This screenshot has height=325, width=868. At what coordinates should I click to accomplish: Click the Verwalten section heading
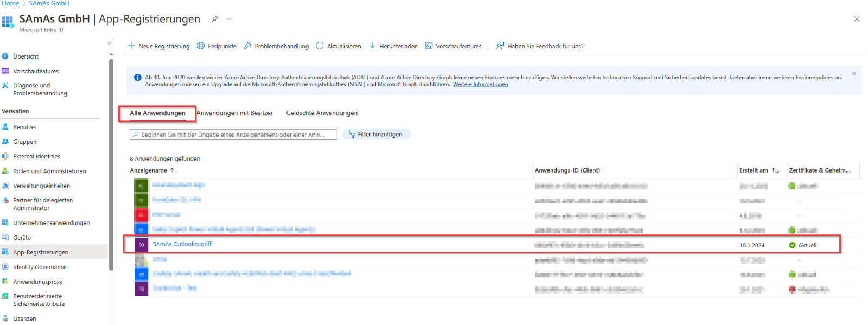click(15, 111)
